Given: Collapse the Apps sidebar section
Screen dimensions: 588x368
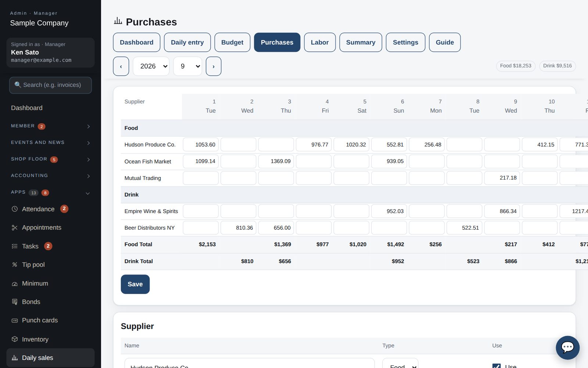Looking at the screenshot, I should click(x=51, y=192).
